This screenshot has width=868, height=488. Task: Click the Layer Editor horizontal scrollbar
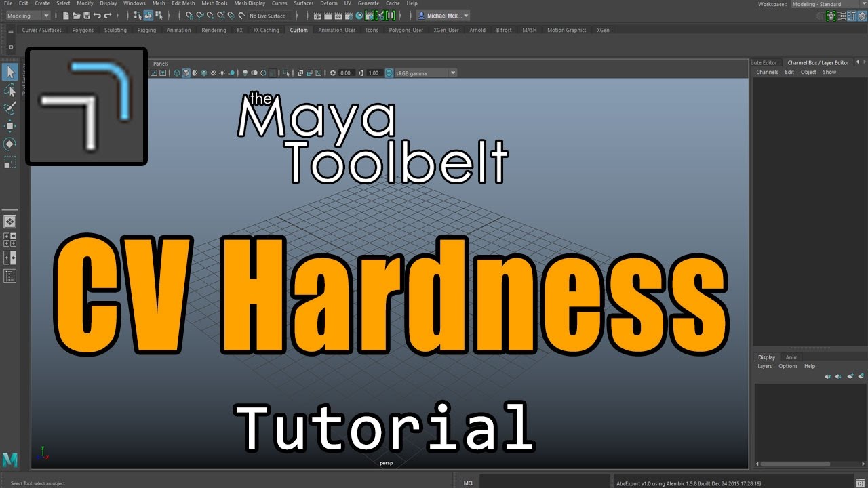[795, 464]
